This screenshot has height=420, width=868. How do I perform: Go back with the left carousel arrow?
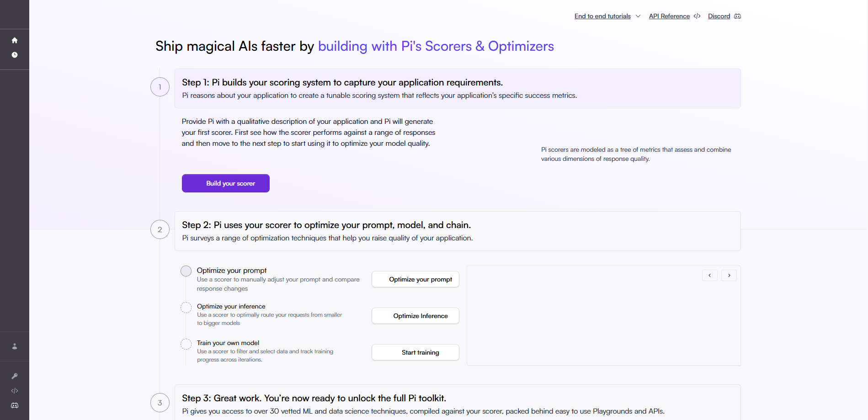709,275
